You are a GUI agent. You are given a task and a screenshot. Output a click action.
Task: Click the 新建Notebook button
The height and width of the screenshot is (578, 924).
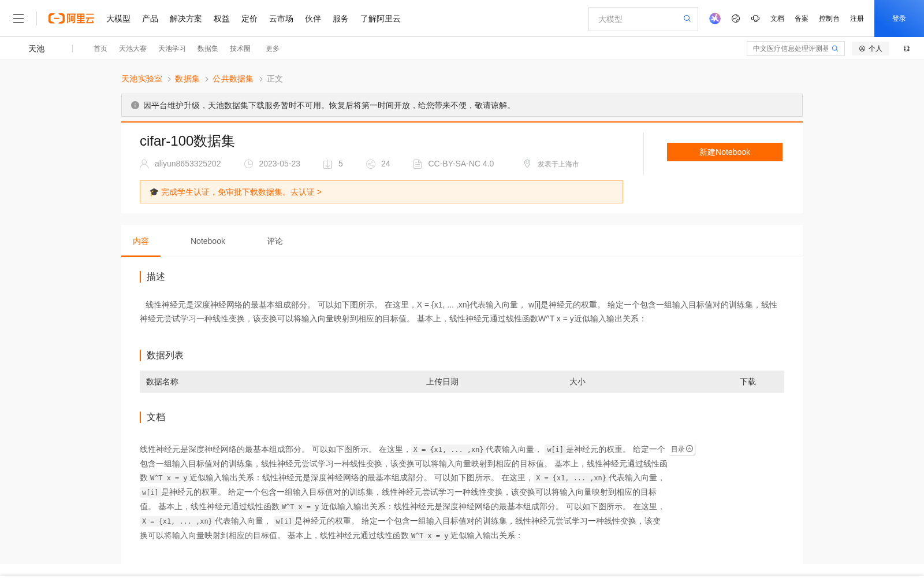725,152
